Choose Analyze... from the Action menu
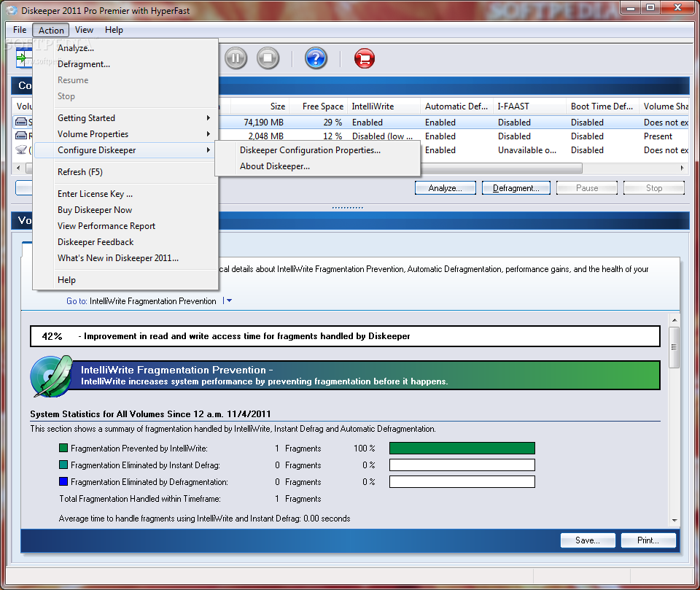The width and height of the screenshot is (700, 590). [126, 48]
